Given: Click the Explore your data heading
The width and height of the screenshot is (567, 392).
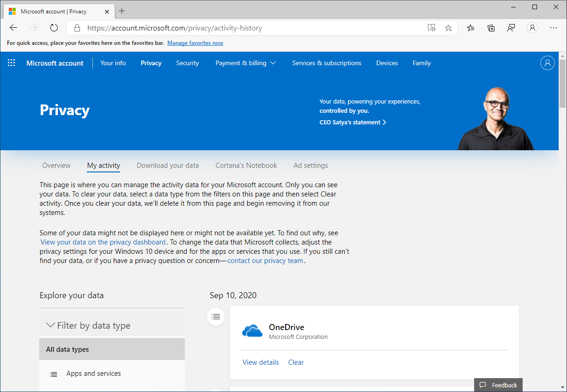Looking at the screenshot, I should (72, 295).
